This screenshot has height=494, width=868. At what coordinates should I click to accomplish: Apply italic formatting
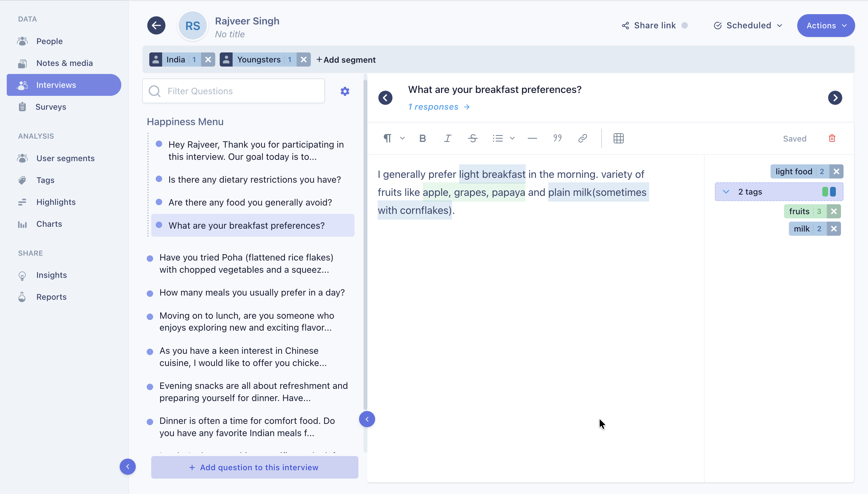447,138
